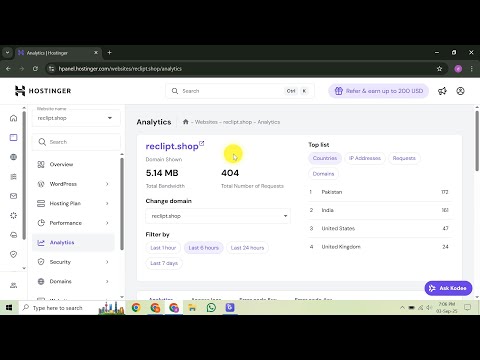Image resolution: width=480 pixels, height=360 pixels.
Task: Click the top Search field
Action: click(240, 91)
